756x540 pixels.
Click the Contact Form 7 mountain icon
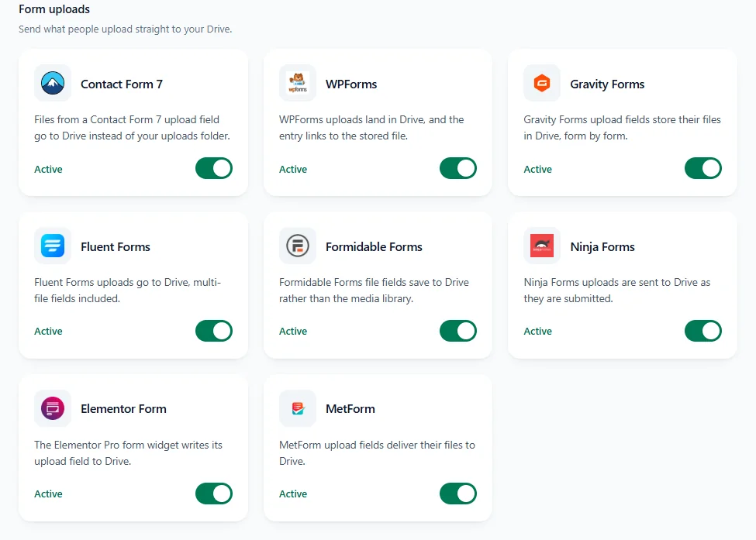click(x=53, y=83)
